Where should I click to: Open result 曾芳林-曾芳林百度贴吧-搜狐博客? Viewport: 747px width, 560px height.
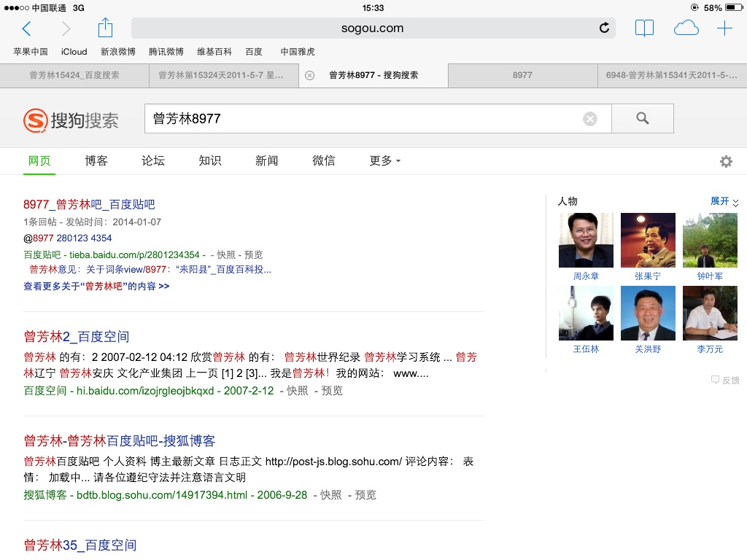click(x=120, y=441)
